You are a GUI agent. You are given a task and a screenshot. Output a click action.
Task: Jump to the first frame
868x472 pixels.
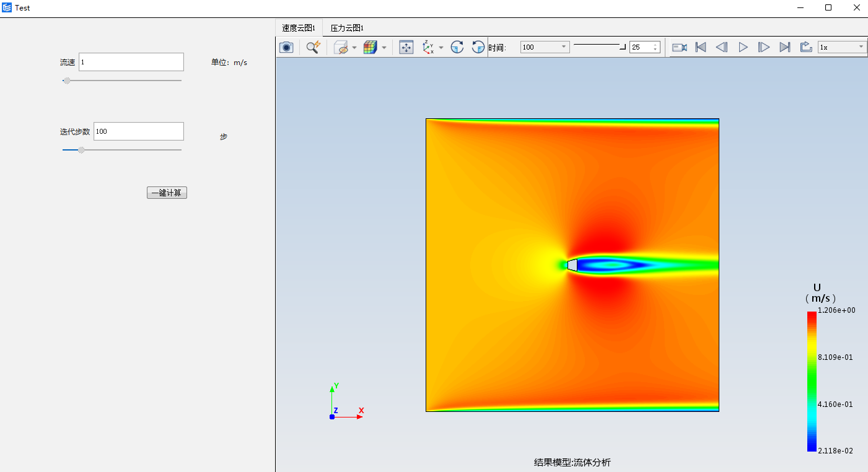pyautogui.click(x=701, y=47)
